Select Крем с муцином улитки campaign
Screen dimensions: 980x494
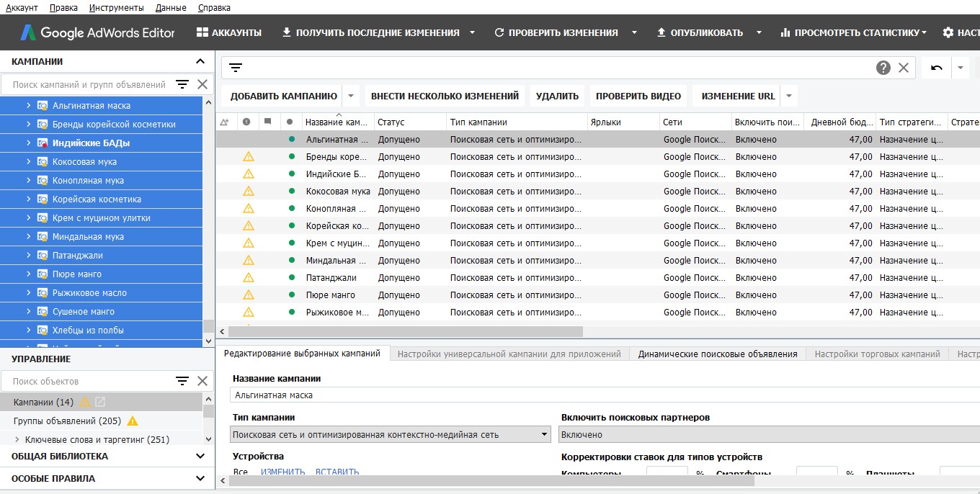[x=101, y=217]
